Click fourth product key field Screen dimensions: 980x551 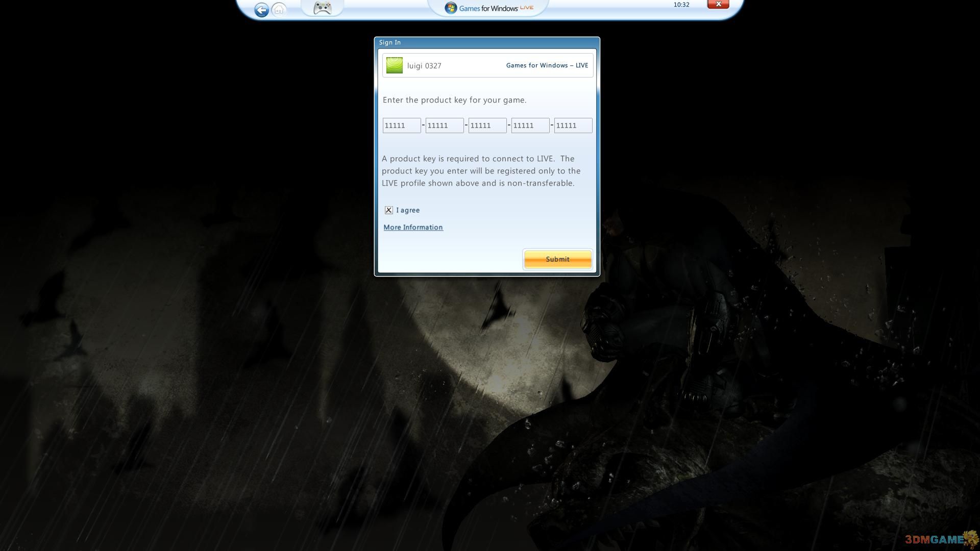coord(530,126)
